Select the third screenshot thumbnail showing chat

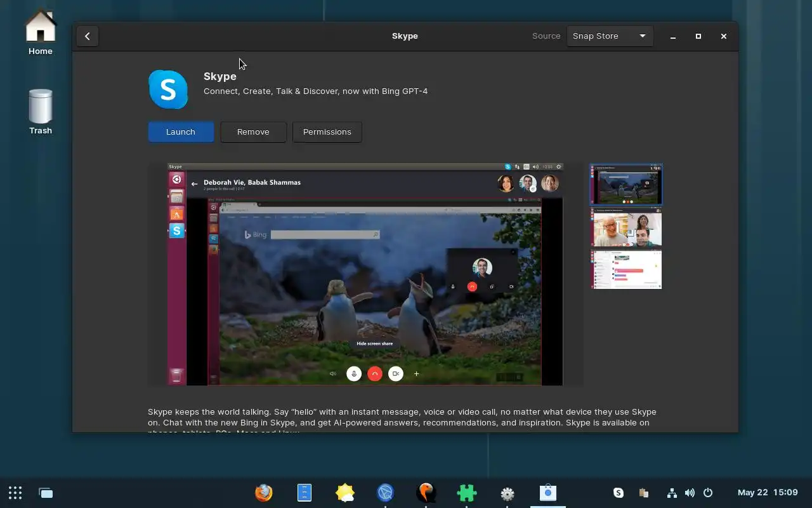(626, 269)
